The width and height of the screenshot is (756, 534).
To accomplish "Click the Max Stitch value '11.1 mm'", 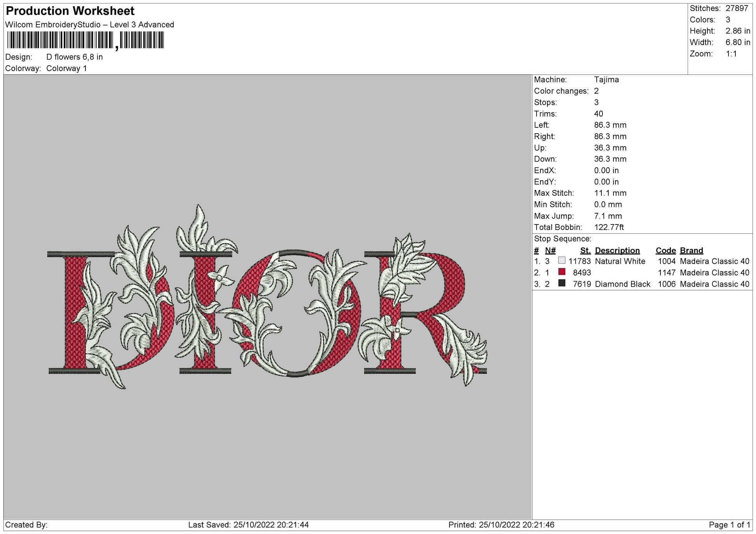I will 610,193.
